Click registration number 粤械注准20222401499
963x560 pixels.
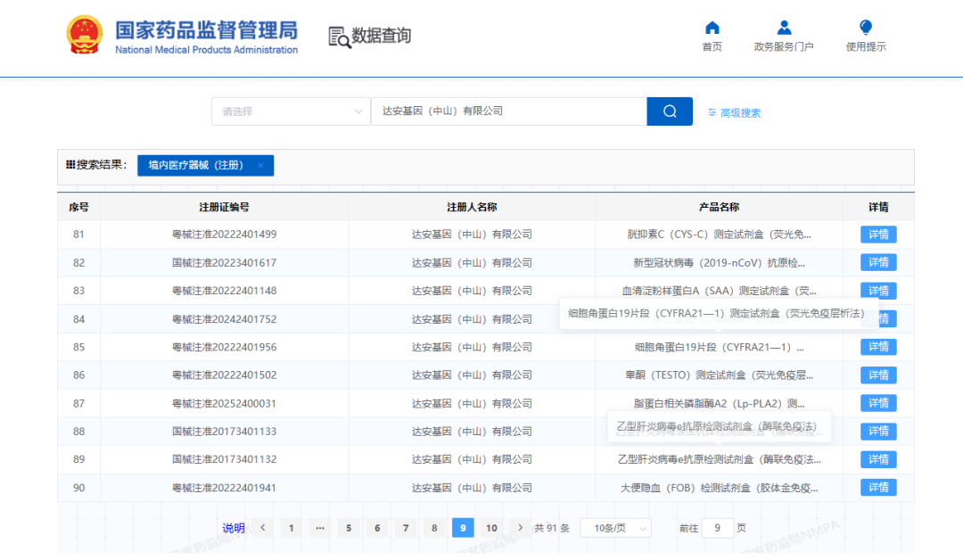(x=224, y=235)
